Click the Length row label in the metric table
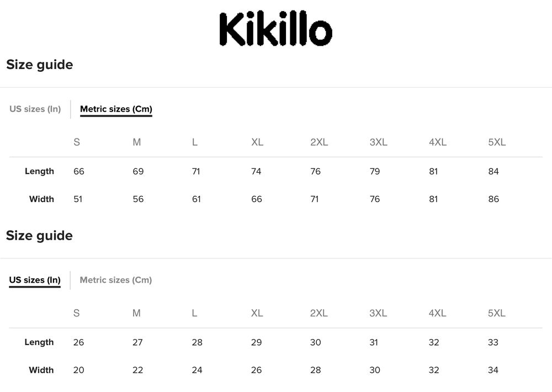The image size is (552, 392). [39, 171]
